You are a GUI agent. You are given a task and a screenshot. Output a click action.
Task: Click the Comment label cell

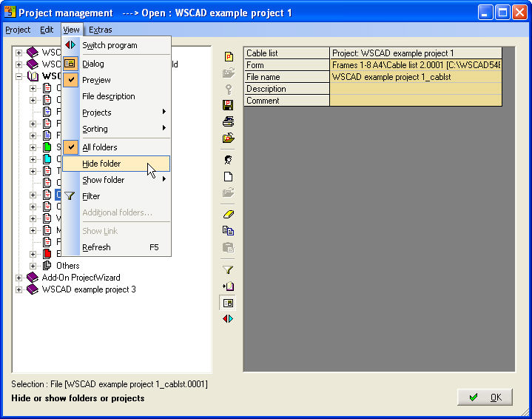click(x=286, y=101)
